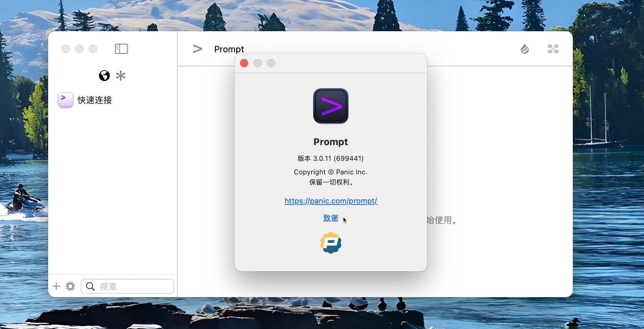This screenshot has width=644, height=329.
Task: Click the Panic logo badge in About dialog
Action: click(x=331, y=243)
